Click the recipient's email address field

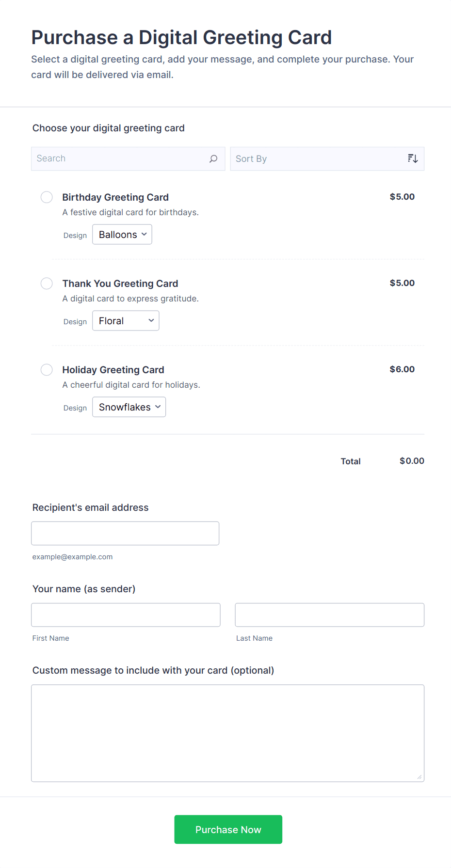125,533
